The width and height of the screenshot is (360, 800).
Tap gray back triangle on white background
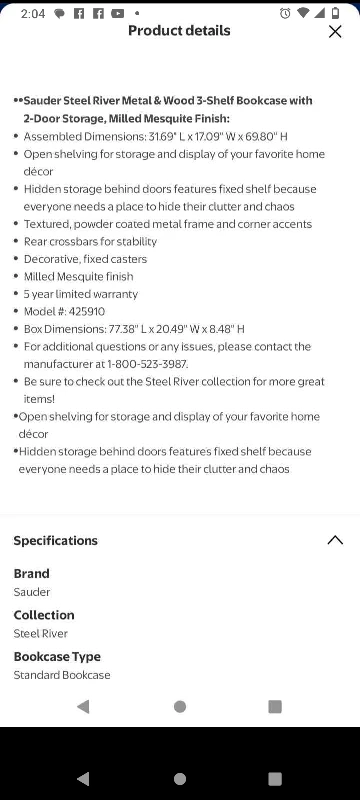83,706
